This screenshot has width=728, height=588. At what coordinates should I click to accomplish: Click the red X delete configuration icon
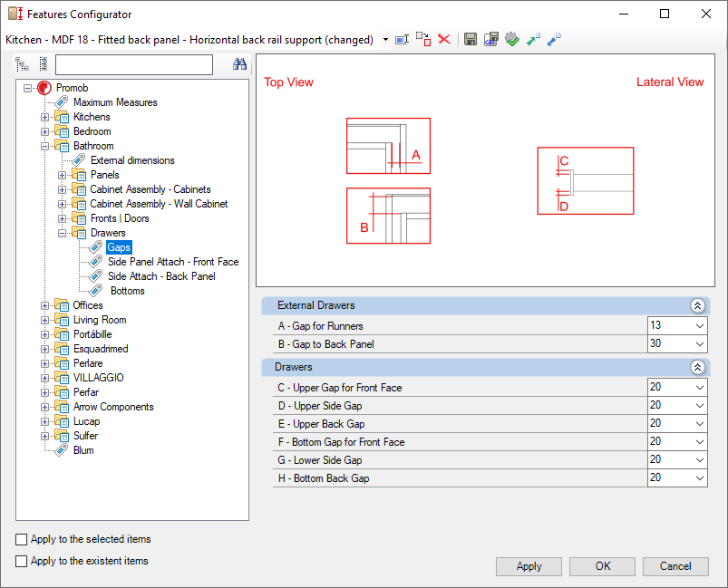(444, 40)
